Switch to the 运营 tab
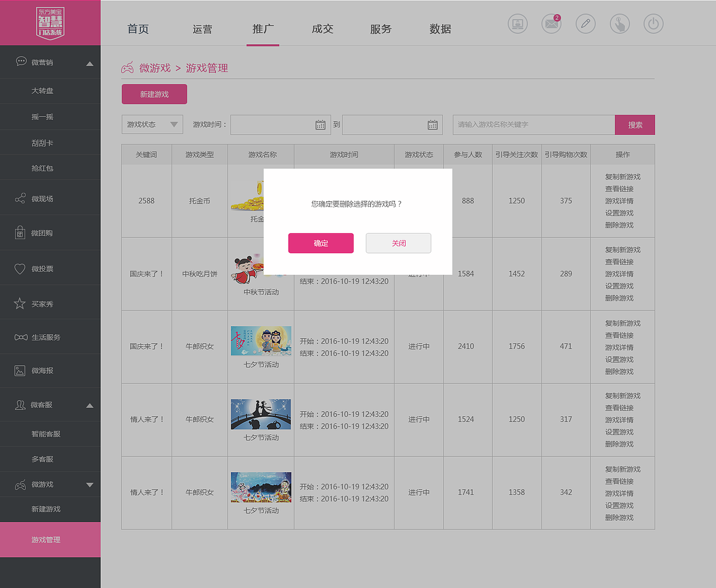716x588 pixels. pyautogui.click(x=202, y=29)
